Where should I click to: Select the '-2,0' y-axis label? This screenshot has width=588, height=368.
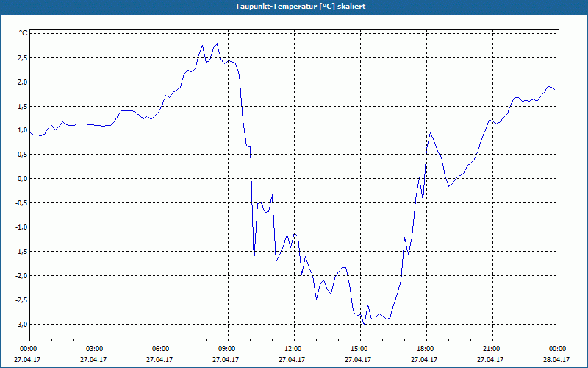pos(21,276)
